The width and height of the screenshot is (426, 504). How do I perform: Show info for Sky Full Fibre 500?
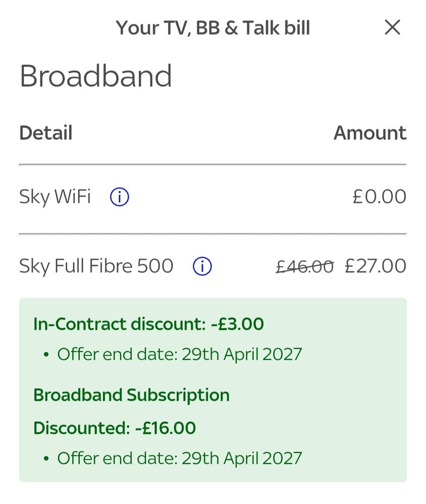click(x=202, y=266)
